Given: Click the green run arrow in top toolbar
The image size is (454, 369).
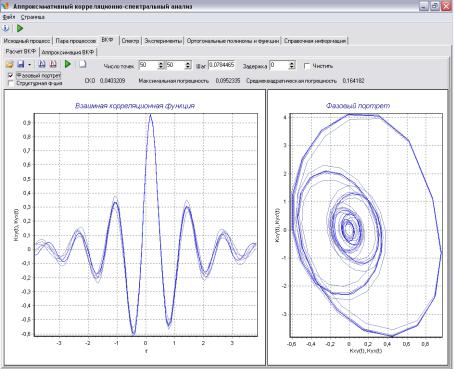Looking at the screenshot, I should tap(20, 28).
